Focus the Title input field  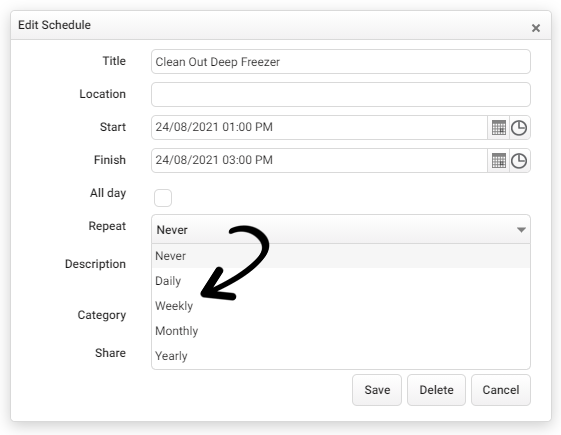pos(341,62)
